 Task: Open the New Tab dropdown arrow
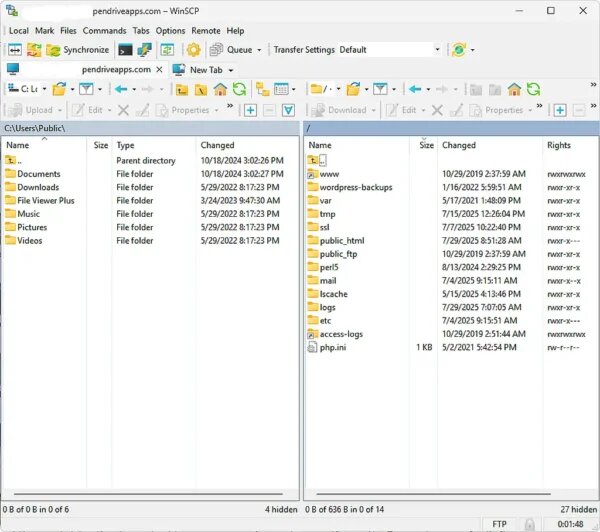pyautogui.click(x=231, y=70)
